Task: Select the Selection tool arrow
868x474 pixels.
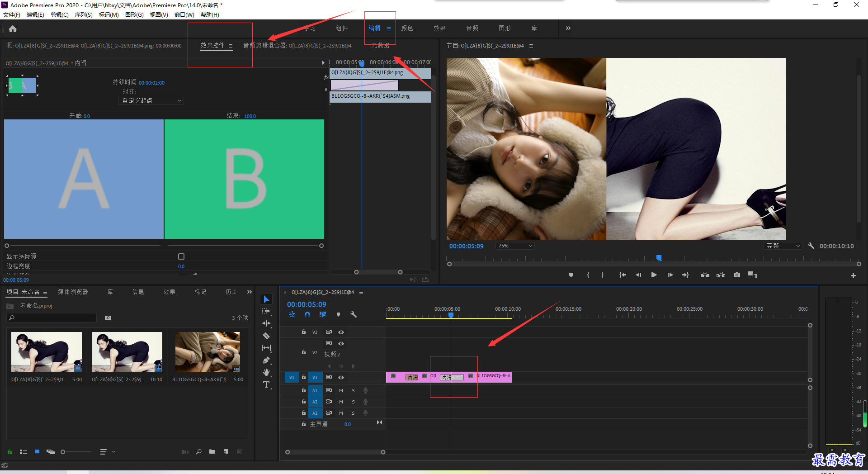Action: 266,299
